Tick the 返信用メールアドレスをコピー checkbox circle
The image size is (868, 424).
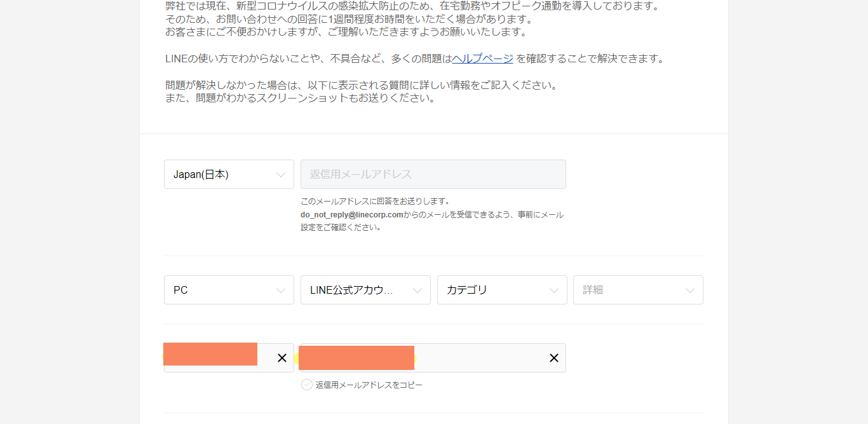tap(307, 385)
